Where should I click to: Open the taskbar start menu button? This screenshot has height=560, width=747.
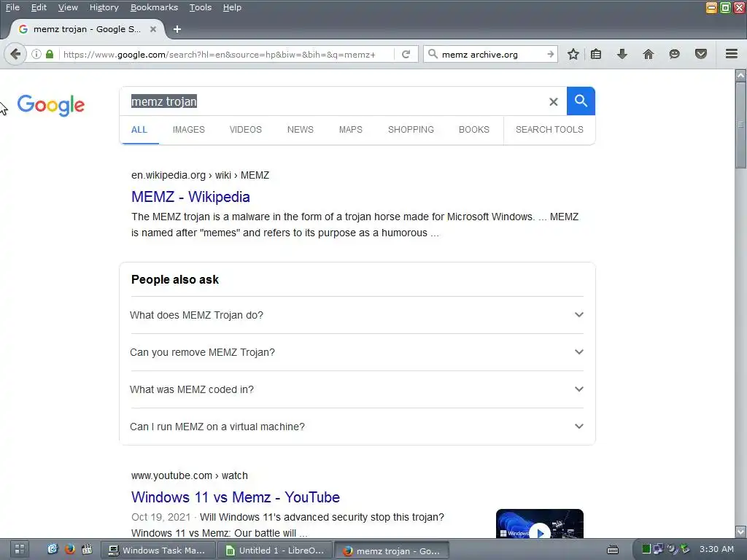tap(20, 550)
